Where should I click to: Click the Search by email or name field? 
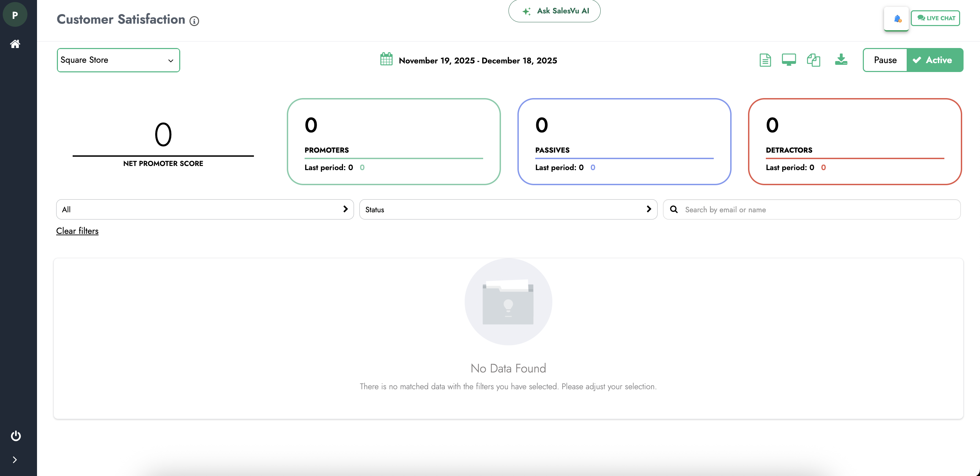(818, 210)
